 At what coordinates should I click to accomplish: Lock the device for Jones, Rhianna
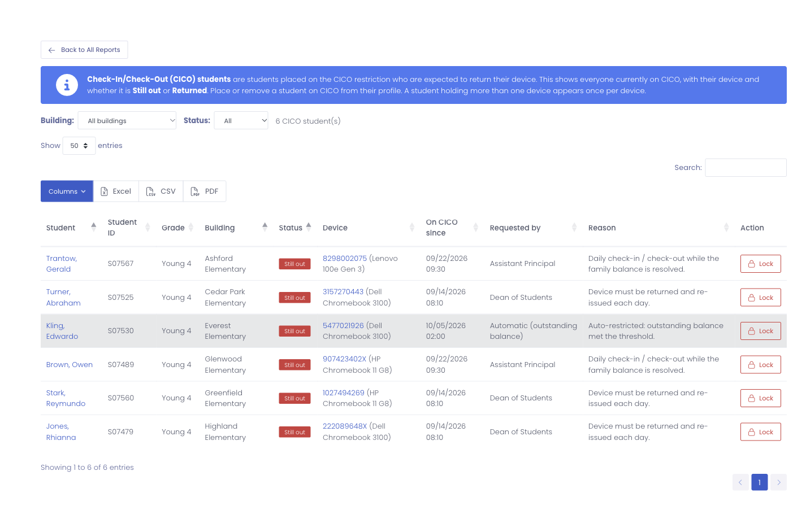pos(761,432)
